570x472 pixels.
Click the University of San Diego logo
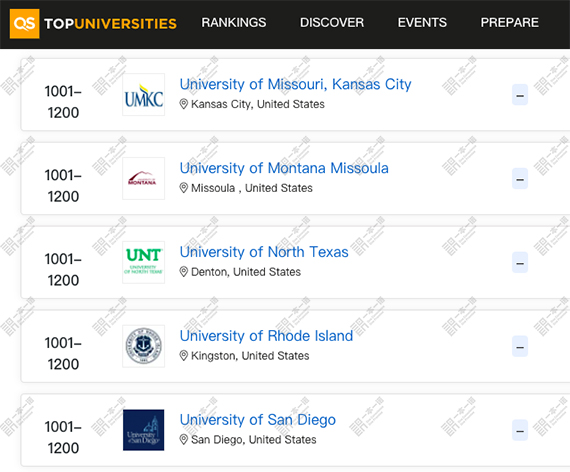point(144,430)
